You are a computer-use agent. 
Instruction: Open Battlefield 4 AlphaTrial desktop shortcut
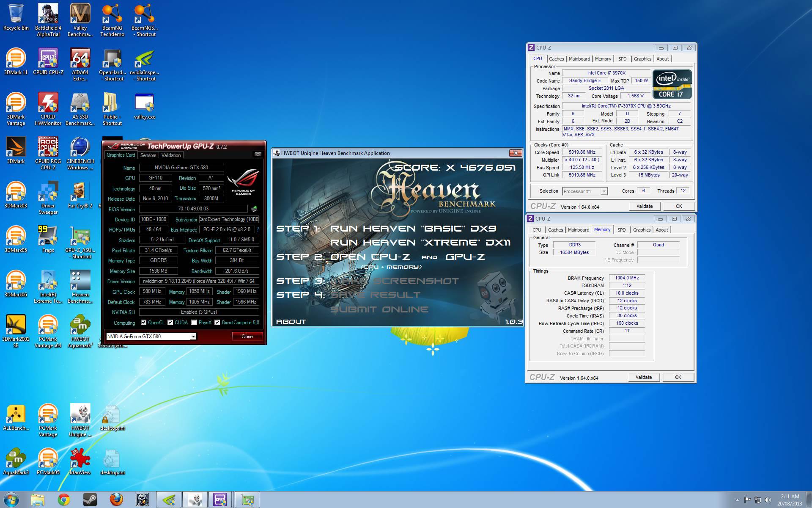point(48,20)
